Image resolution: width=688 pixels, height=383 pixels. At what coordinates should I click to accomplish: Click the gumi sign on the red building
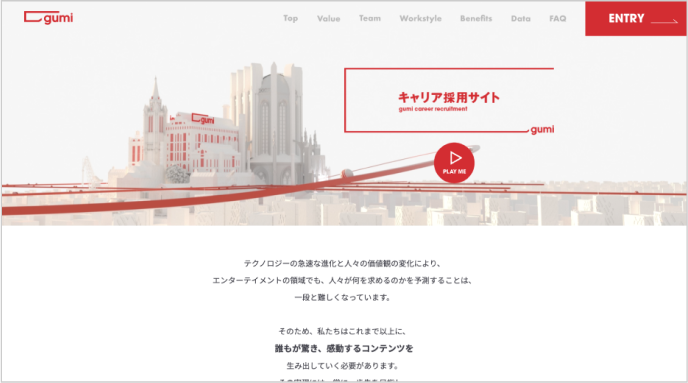pyautogui.click(x=203, y=119)
